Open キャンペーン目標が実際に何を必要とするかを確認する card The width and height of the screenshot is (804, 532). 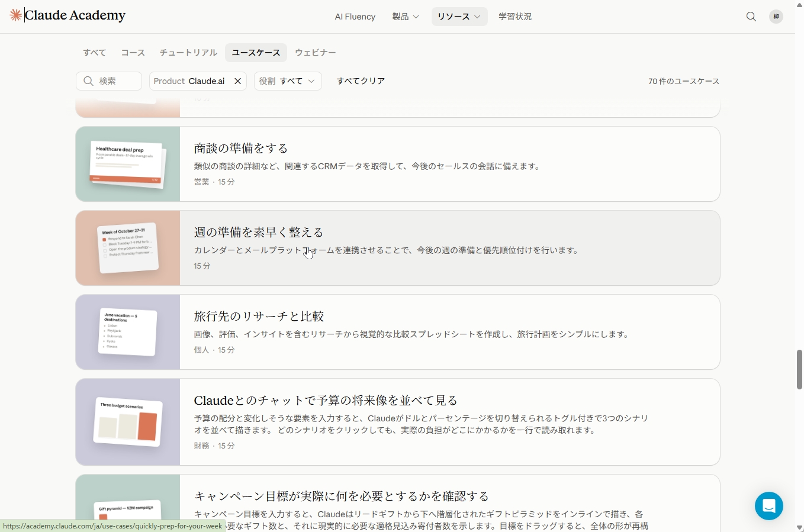(x=398, y=503)
